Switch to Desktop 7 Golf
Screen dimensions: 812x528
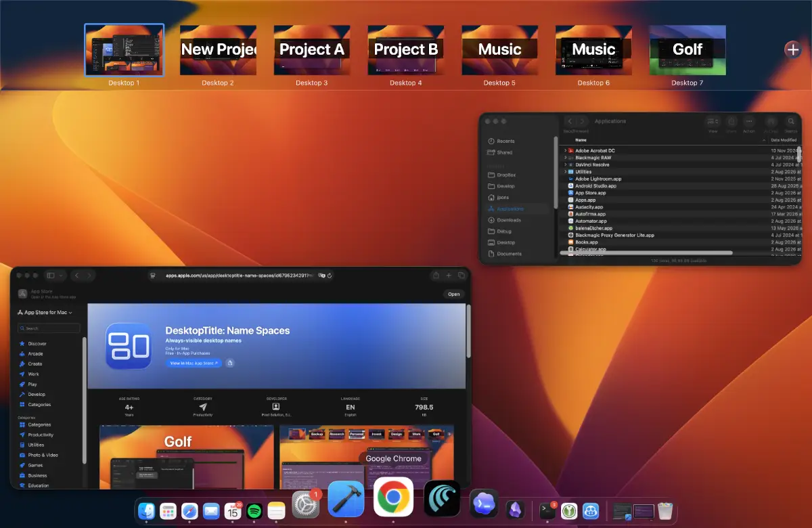tap(687, 50)
